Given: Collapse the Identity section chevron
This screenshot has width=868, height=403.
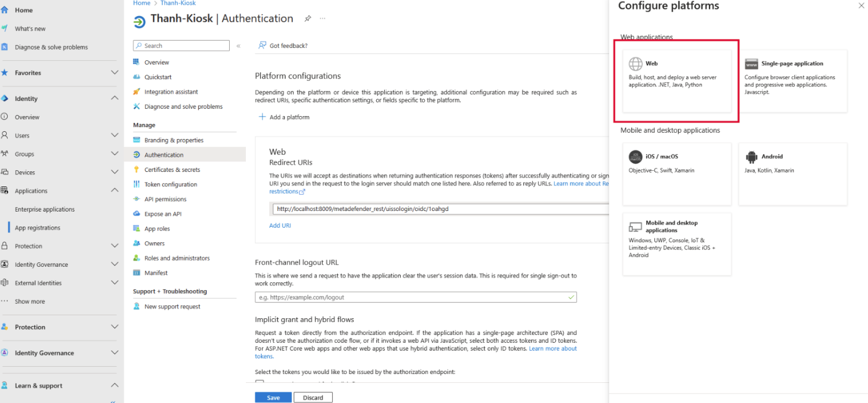Looking at the screenshot, I should point(115,98).
